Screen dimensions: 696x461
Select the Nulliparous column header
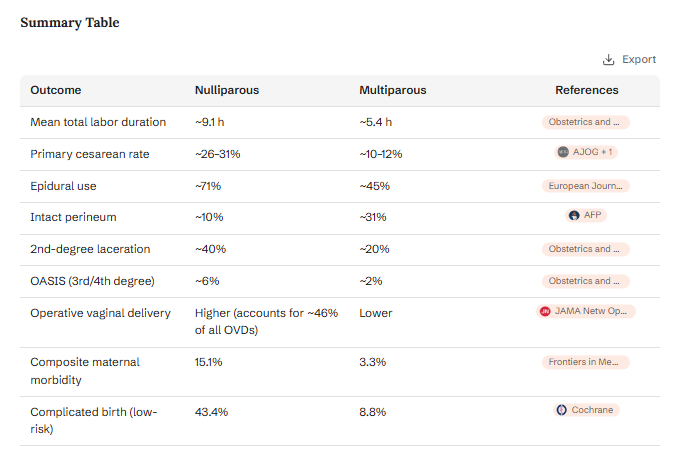point(227,90)
